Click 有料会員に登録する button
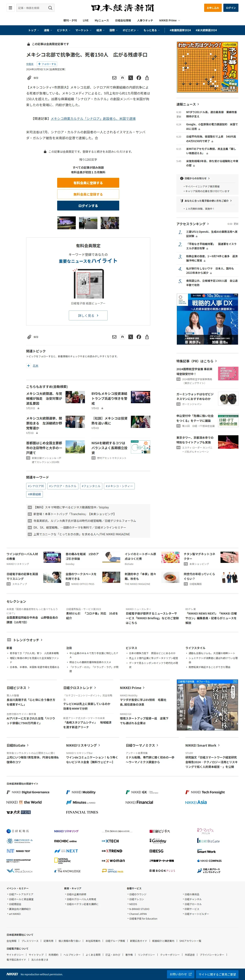Screen dimensions: 245x980 [x=88, y=183]
